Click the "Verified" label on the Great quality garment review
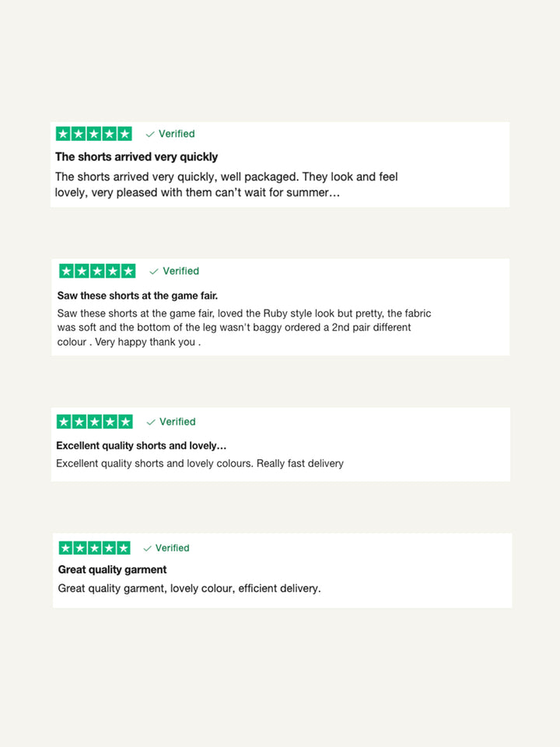 [172, 548]
